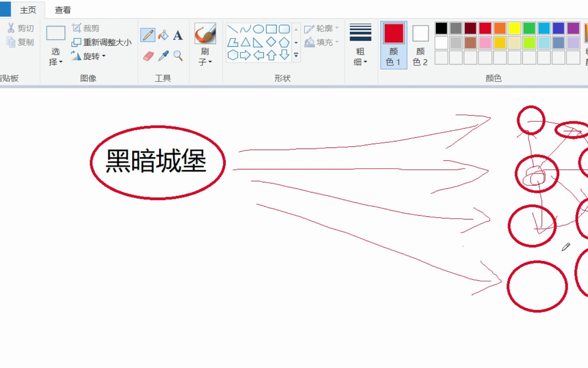Open 重新调整大小 (Resize) dialog

(x=101, y=42)
